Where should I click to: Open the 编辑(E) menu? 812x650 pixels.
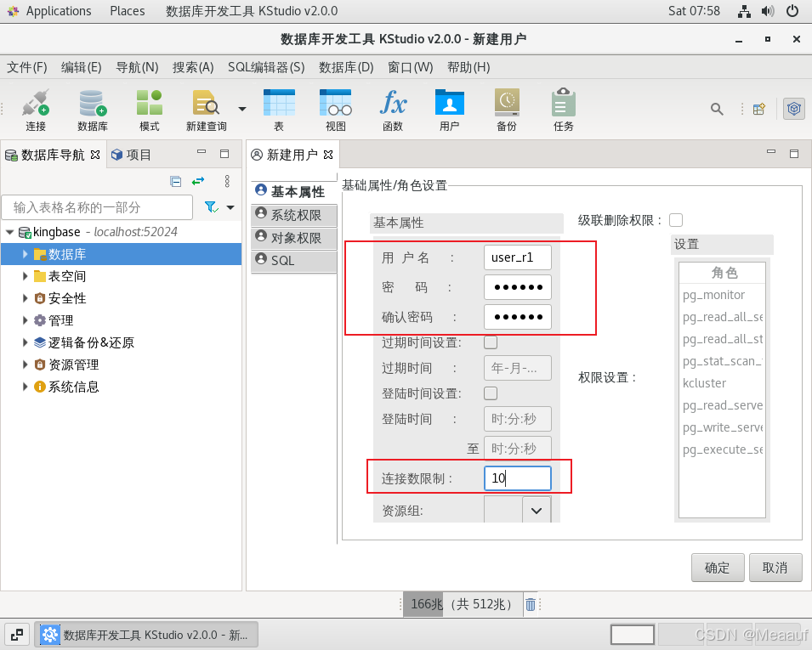[82, 67]
